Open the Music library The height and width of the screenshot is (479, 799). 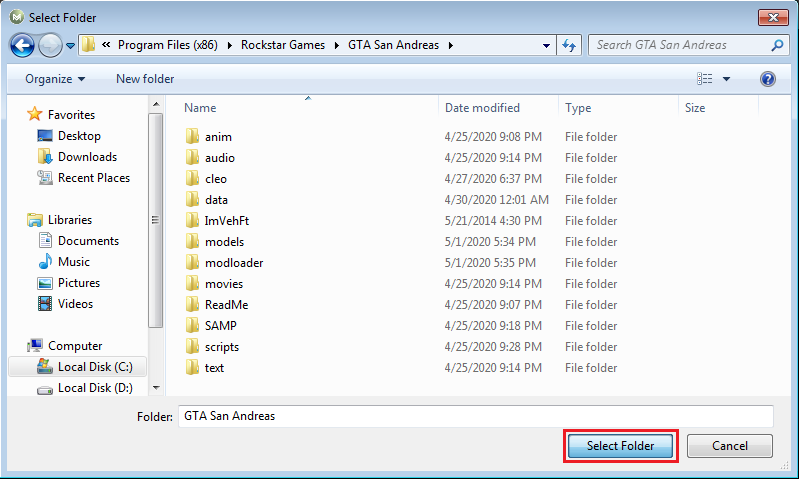pyautogui.click(x=64, y=262)
